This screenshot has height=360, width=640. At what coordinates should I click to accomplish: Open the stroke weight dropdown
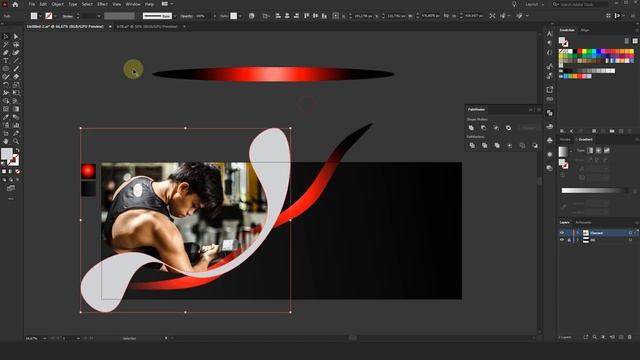click(99, 16)
